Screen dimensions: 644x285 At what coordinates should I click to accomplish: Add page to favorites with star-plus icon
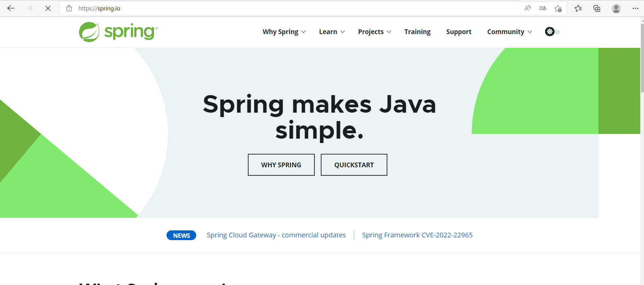tap(558, 8)
